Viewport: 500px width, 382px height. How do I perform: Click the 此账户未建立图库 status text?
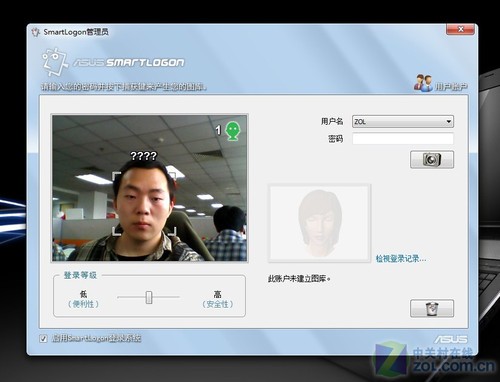click(x=299, y=279)
